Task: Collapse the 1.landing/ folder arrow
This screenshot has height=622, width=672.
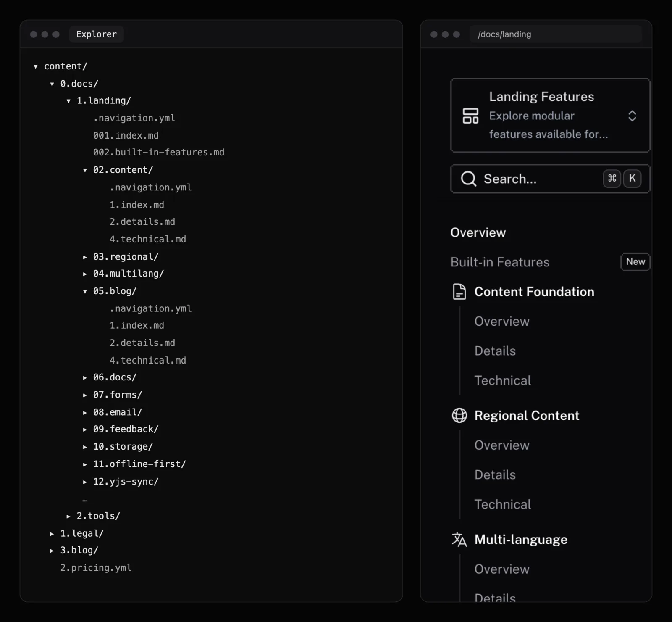Action: pyautogui.click(x=68, y=101)
